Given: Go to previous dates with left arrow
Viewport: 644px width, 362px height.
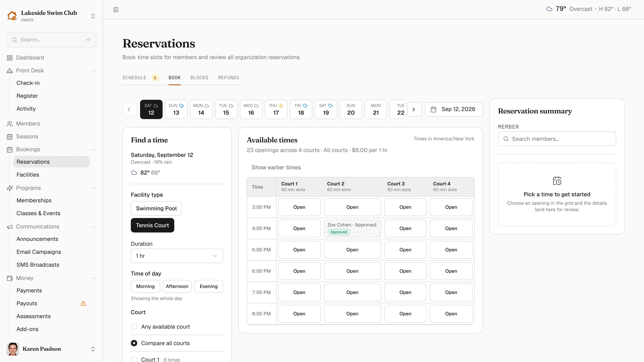Looking at the screenshot, I should (x=129, y=109).
